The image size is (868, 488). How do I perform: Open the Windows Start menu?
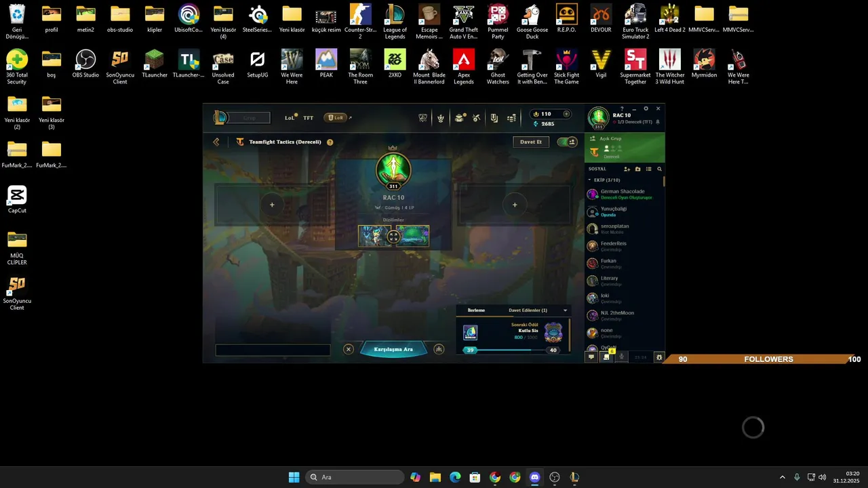[x=294, y=477]
